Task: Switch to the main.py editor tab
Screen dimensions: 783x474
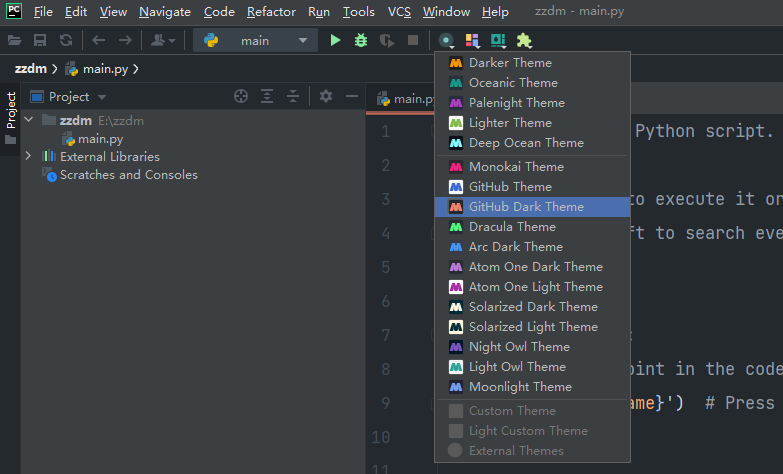Action: tap(405, 99)
